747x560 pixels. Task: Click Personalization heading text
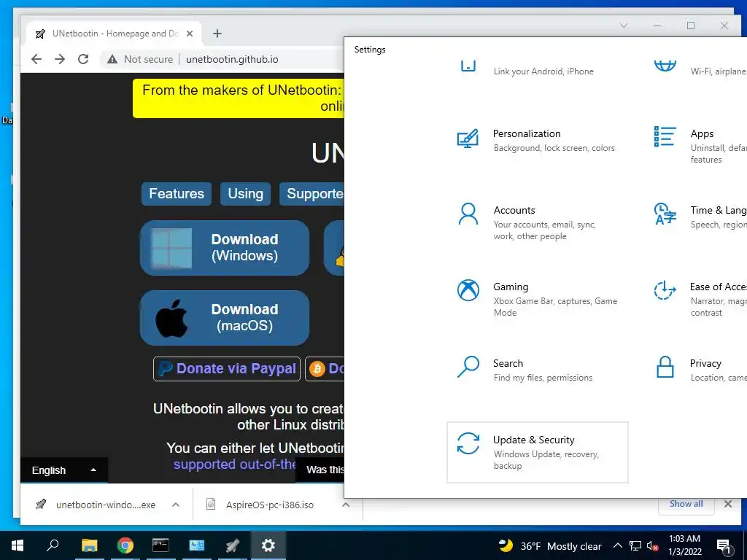(527, 134)
